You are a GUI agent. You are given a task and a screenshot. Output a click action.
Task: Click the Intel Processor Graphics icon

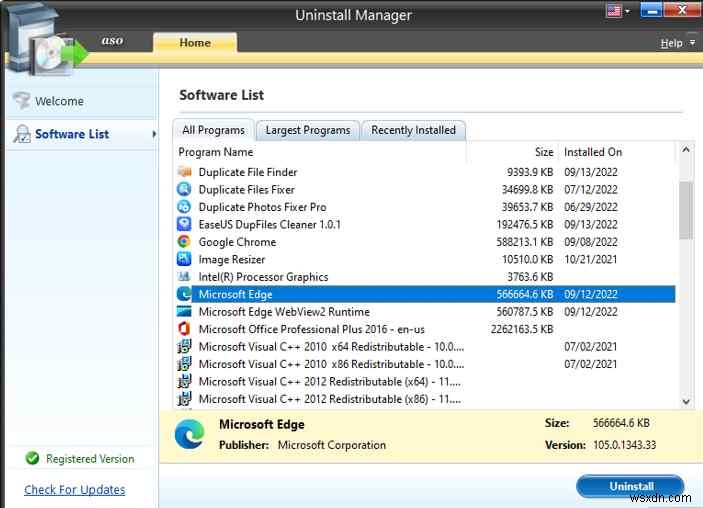[184, 276]
